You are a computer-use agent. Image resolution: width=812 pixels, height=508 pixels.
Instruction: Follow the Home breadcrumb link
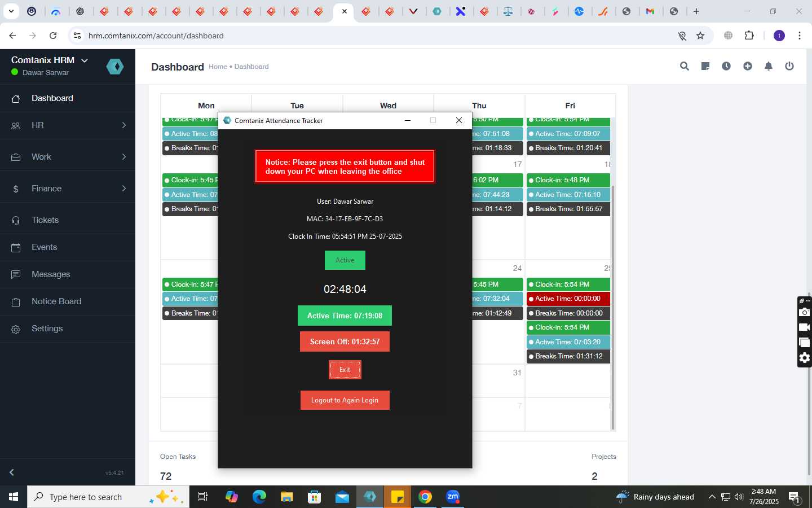[x=218, y=67]
